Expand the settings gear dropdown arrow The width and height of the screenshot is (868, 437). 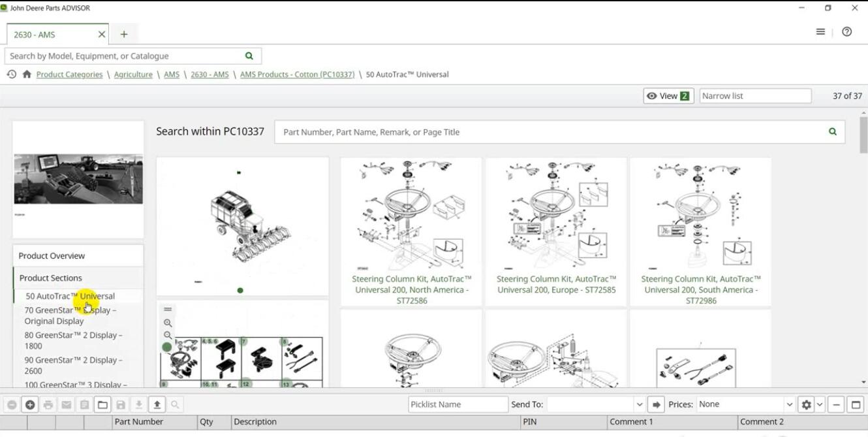[820, 405]
